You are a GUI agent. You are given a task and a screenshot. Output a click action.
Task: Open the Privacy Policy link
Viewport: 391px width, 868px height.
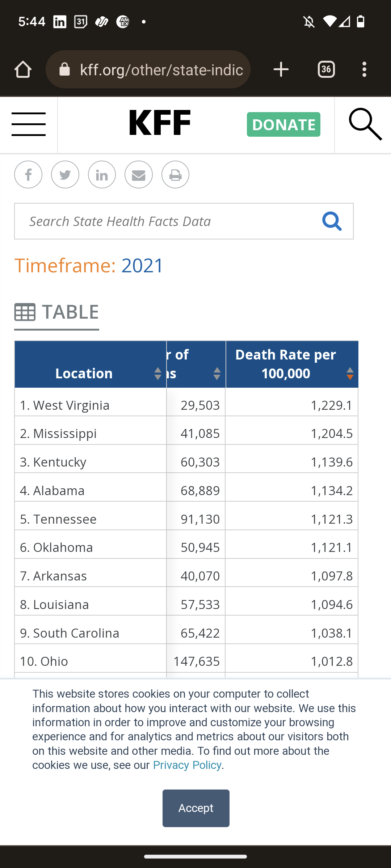[187, 765]
